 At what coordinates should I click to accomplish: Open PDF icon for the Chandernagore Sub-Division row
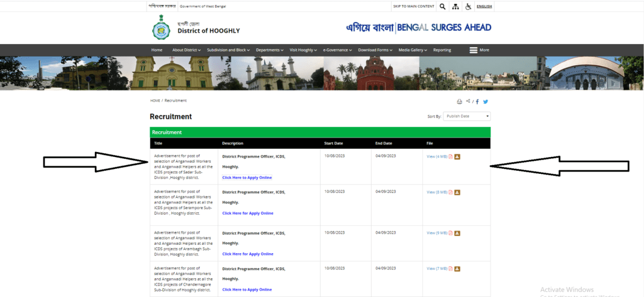click(x=450, y=269)
